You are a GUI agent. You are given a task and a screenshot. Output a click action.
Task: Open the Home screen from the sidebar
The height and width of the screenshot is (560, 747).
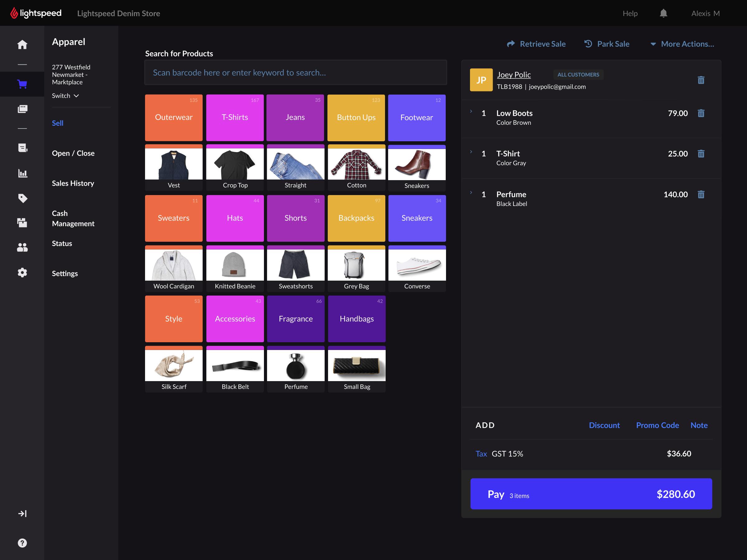click(x=22, y=44)
